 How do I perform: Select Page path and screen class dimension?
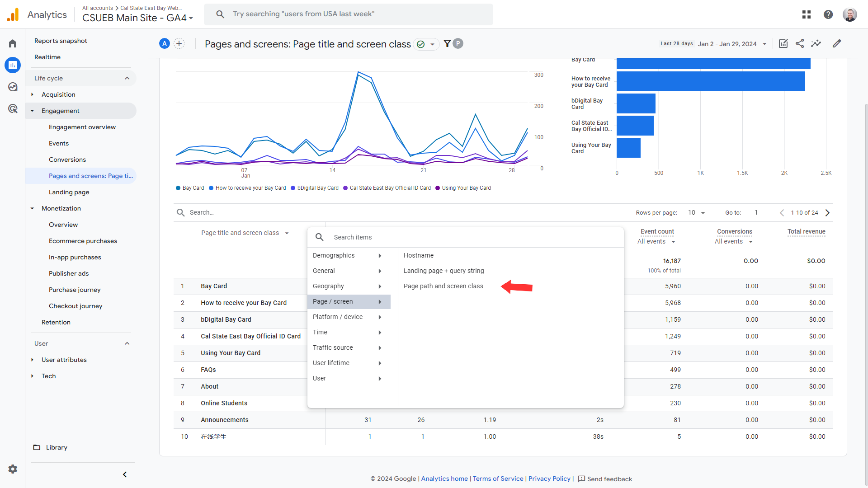point(443,286)
